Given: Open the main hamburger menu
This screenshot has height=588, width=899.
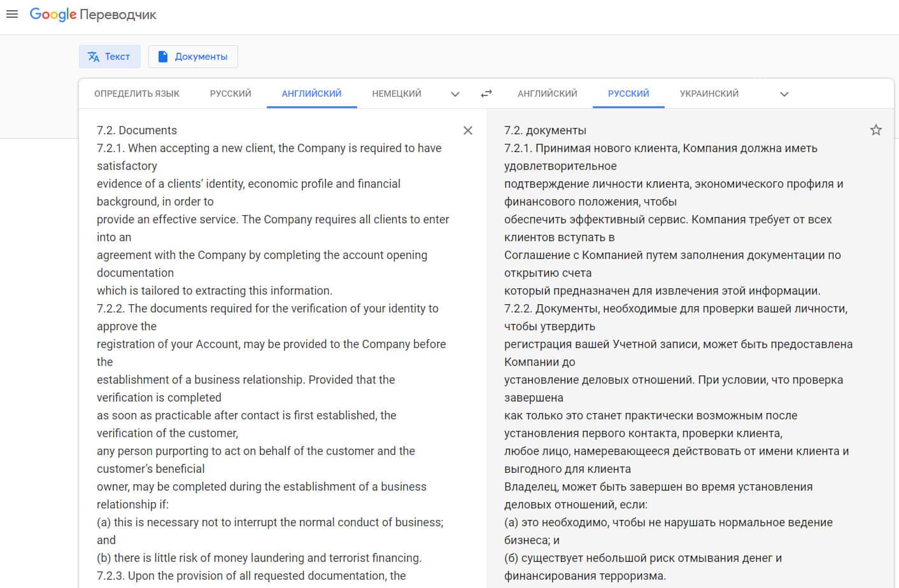Looking at the screenshot, I should (x=11, y=14).
